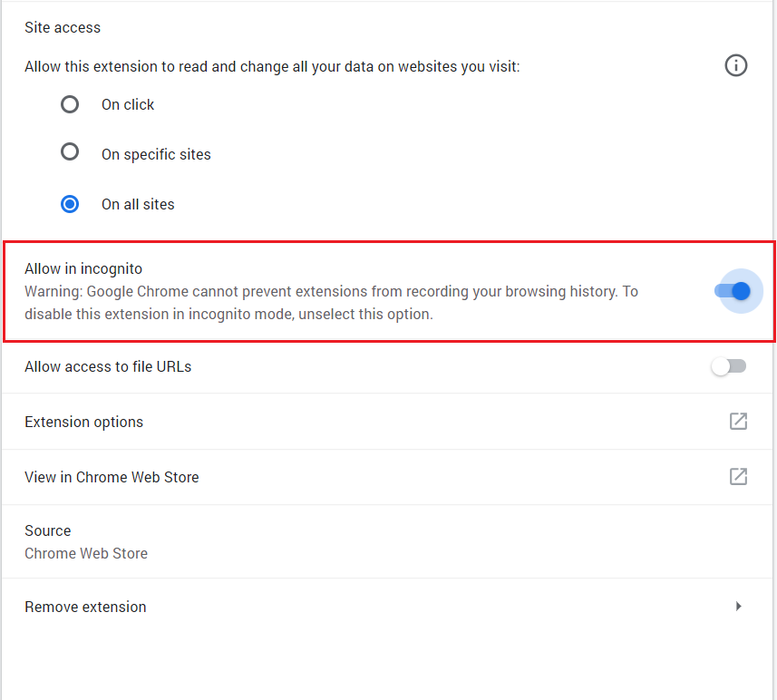This screenshot has height=700, width=777.
Task: Disable the Allow in incognito toggle
Action: tap(733, 291)
